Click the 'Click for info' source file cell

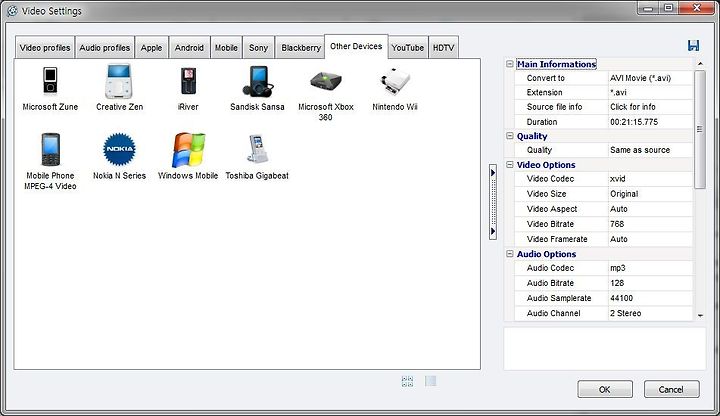click(x=650, y=107)
